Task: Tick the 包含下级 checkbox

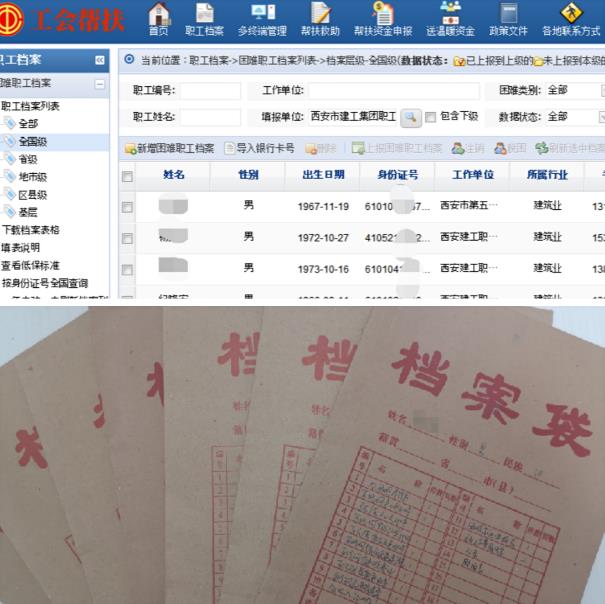Action: point(431,118)
